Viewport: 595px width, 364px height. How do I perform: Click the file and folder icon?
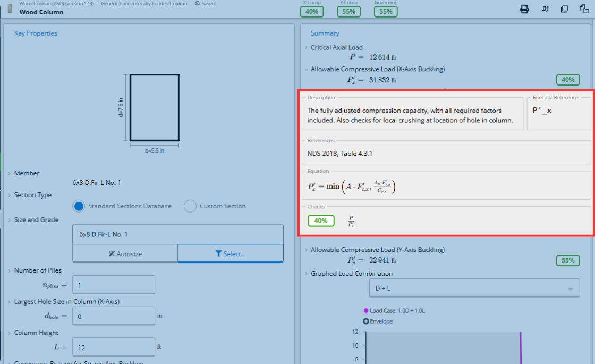(x=584, y=9)
